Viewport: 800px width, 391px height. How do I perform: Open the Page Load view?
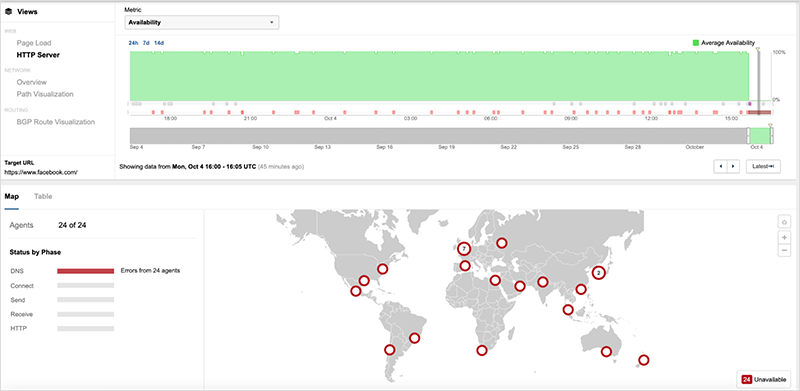34,43
